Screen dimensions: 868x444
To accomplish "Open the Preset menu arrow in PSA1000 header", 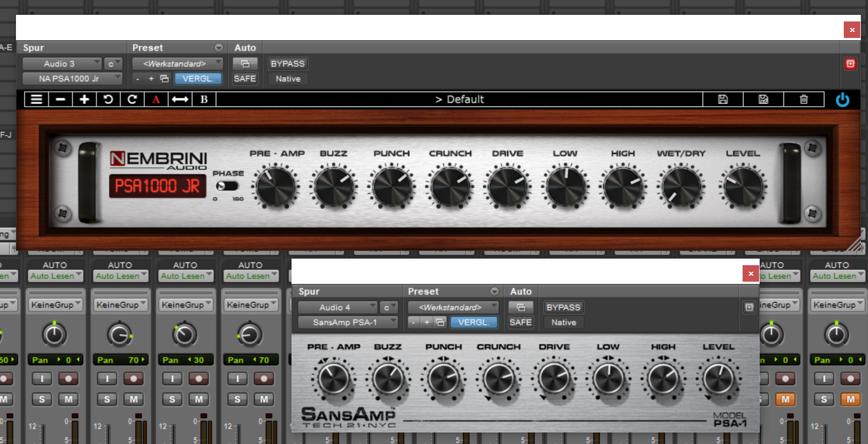I will tap(219, 48).
